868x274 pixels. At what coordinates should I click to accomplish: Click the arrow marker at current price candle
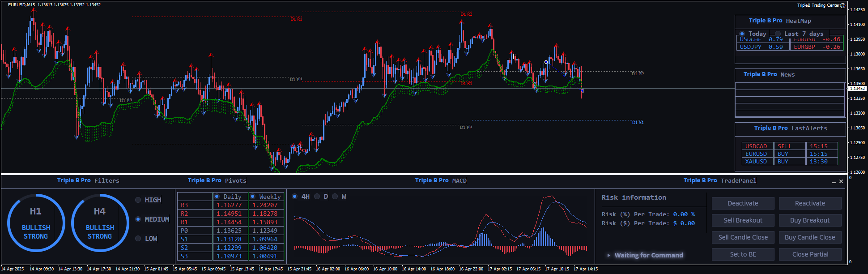[582, 91]
